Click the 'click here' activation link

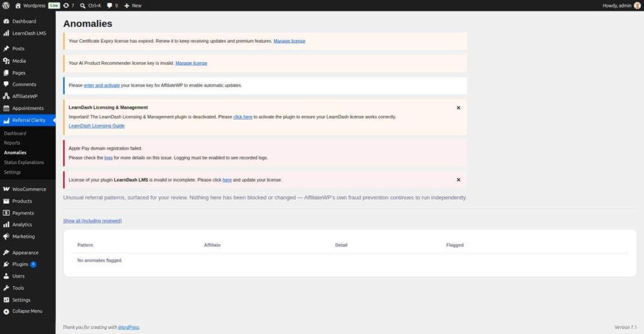[243, 116]
